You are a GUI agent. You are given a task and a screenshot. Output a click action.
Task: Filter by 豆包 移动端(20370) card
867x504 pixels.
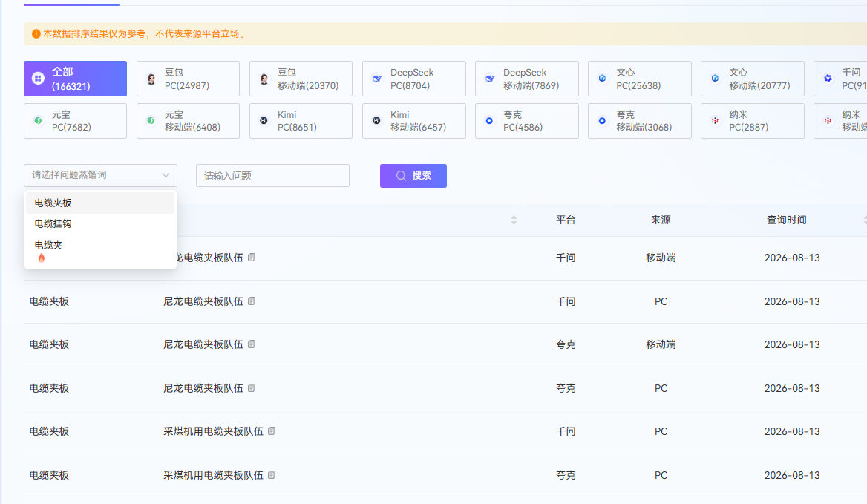pyautogui.click(x=301, y=79)
